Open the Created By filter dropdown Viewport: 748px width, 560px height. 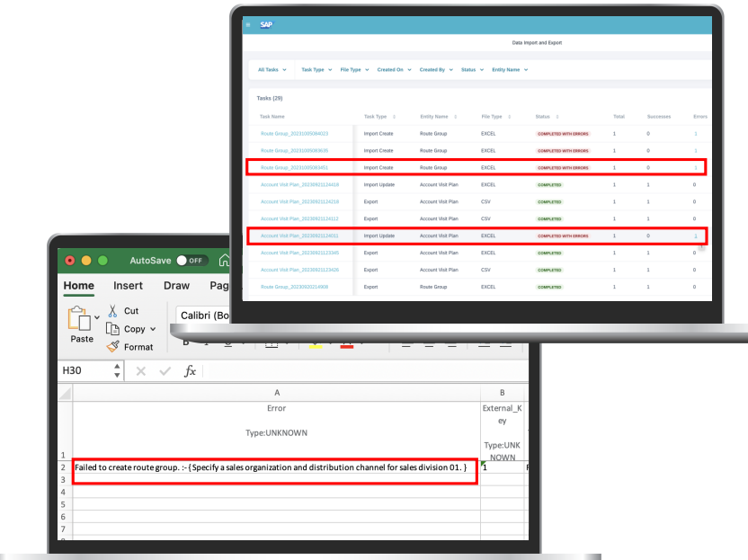[x=436, y=69]
